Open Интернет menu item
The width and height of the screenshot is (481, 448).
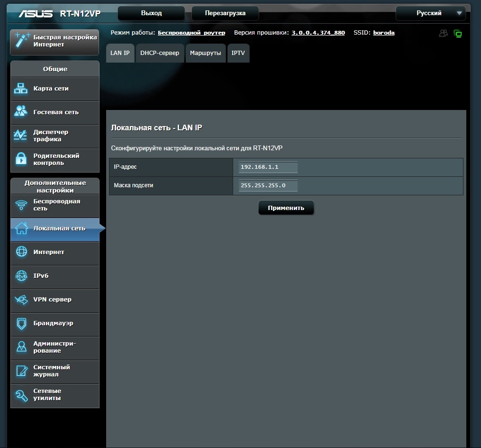tap(55, 253)
